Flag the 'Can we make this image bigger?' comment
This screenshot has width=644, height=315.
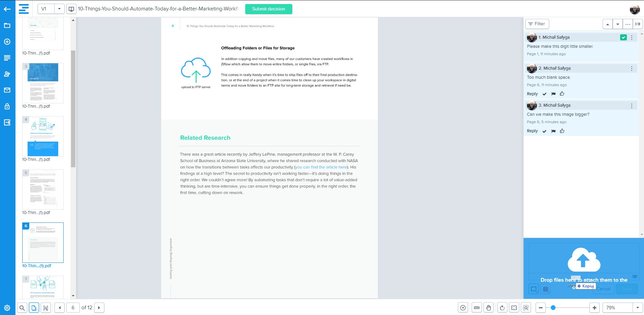pyautogui.click(x=553, y=131)
